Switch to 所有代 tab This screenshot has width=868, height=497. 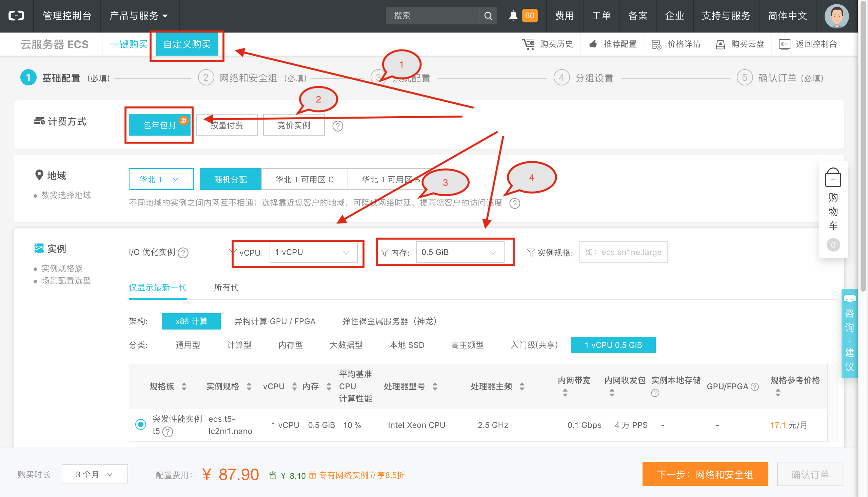(x=226, y=287)
